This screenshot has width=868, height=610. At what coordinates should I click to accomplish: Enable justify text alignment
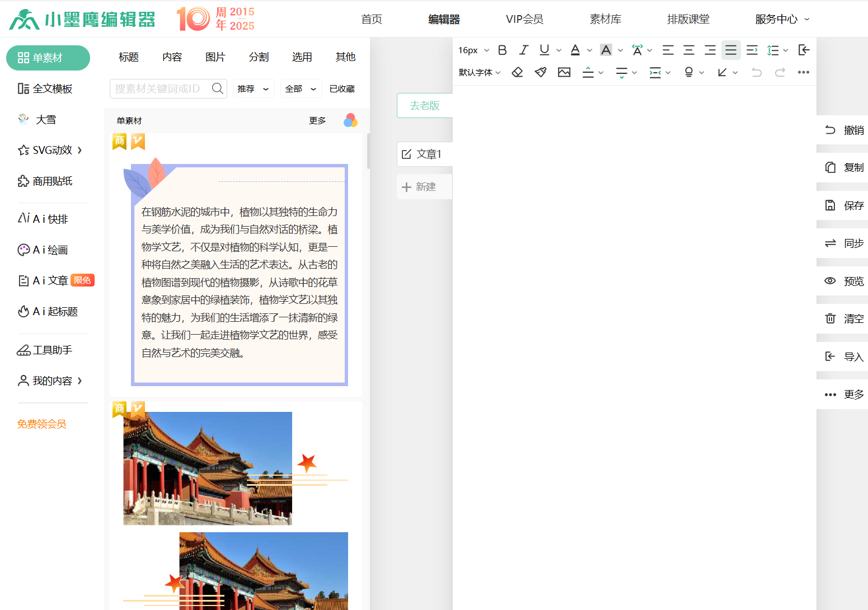(731, 50)
